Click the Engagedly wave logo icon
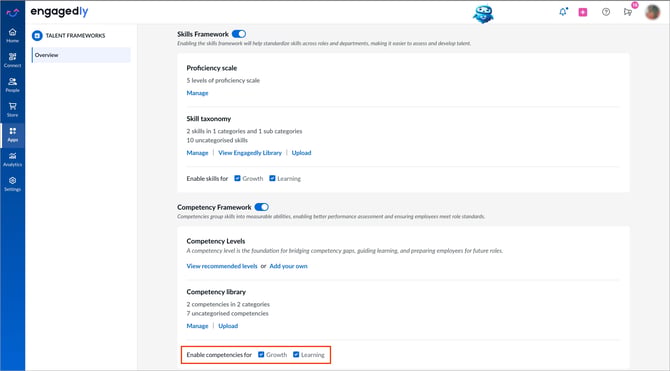670x371 pixels. point(12,12)
